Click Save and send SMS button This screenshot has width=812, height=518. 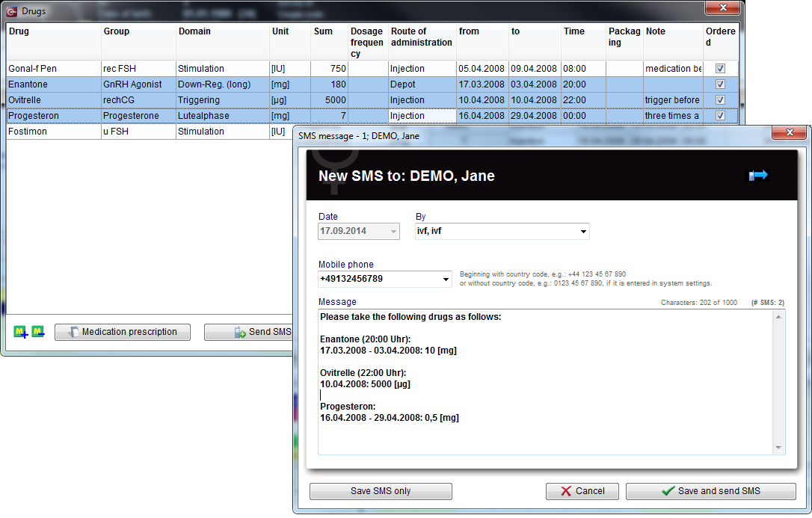tap(710, 491)
